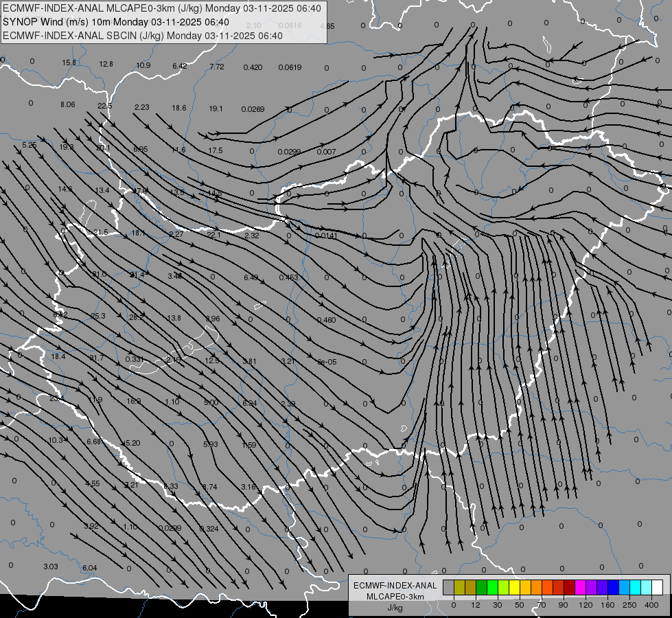Click the map value '0.007'
672x618 pixels.
pos(326,152)
